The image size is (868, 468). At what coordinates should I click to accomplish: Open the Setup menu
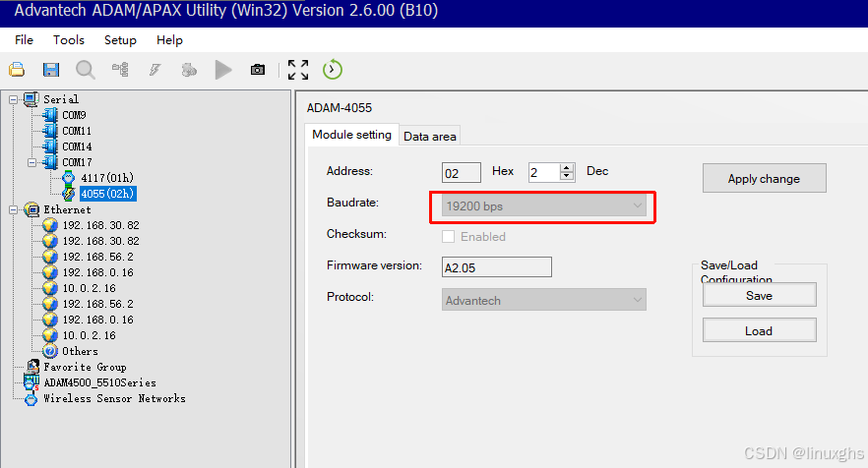point(120,40)
